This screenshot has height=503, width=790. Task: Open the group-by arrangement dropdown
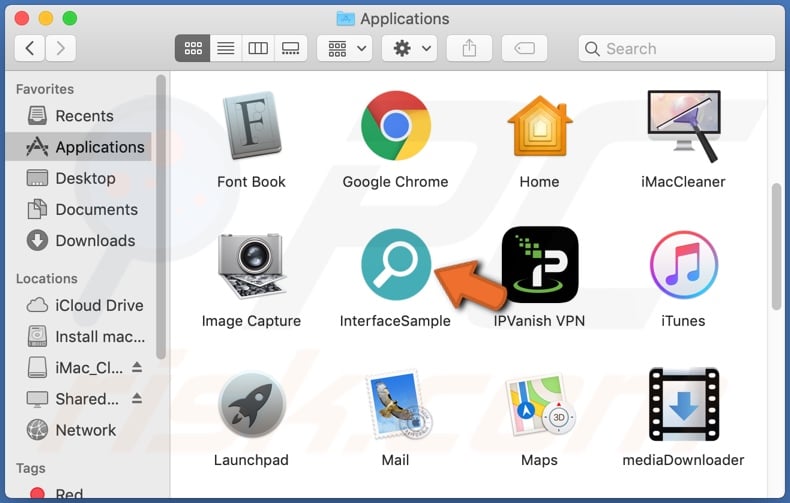pyautogui.click(x=345, y=48)
